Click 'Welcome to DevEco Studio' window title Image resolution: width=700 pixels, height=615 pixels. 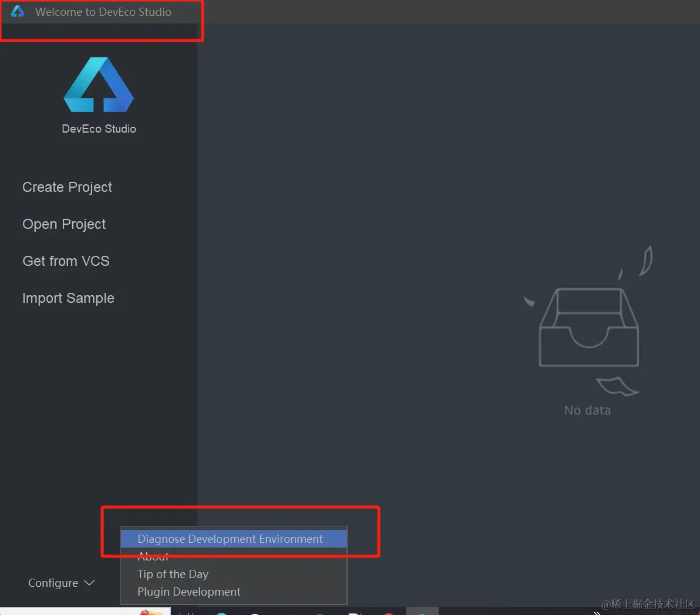pyautogui.click(x=103, y=12)
